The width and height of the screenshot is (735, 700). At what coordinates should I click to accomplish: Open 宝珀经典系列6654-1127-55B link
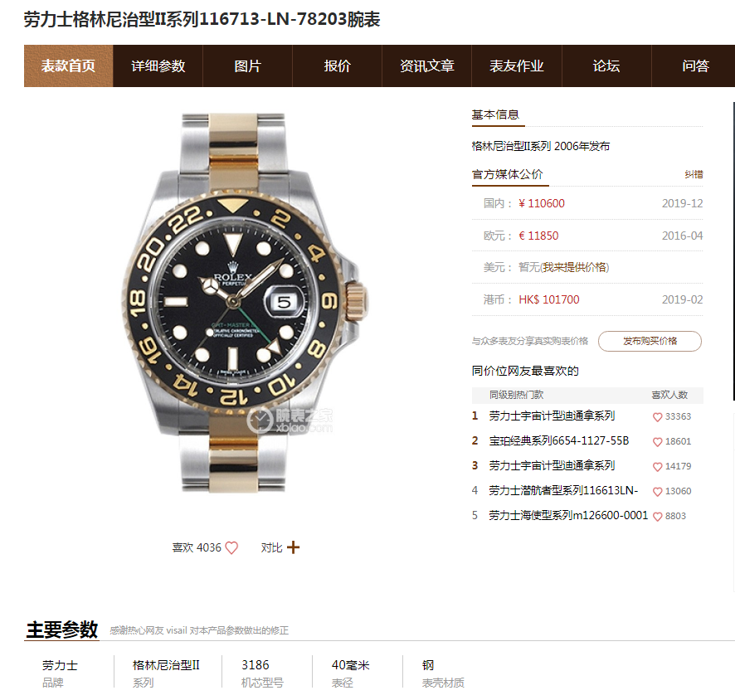[x=559, y=441]
